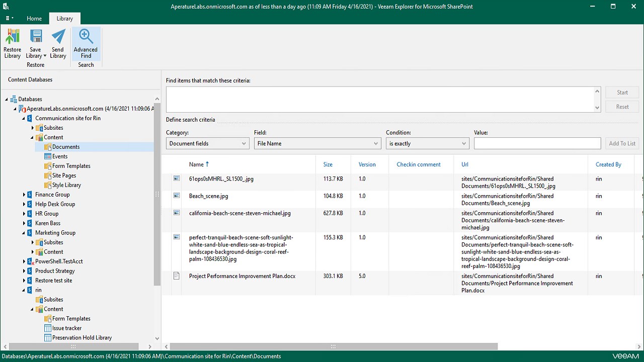Open the Field dropdown showing File Name

pos(317,144)
